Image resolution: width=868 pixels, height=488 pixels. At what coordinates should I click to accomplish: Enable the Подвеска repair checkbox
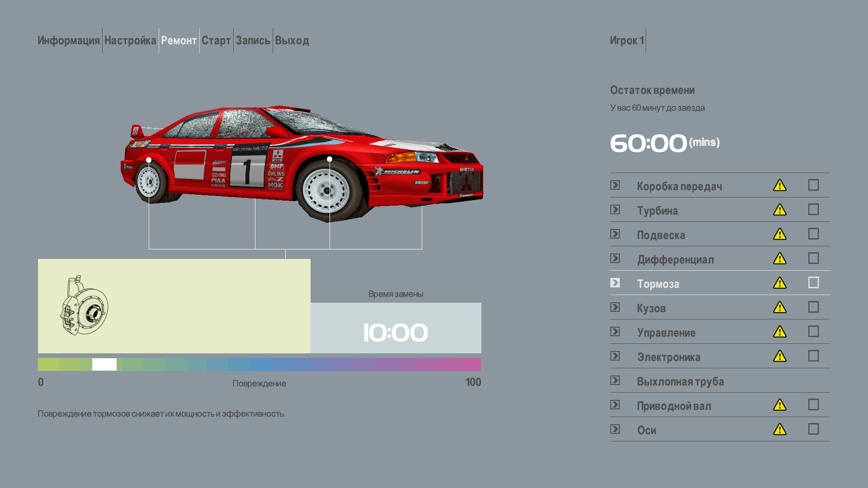pos(813,234)
